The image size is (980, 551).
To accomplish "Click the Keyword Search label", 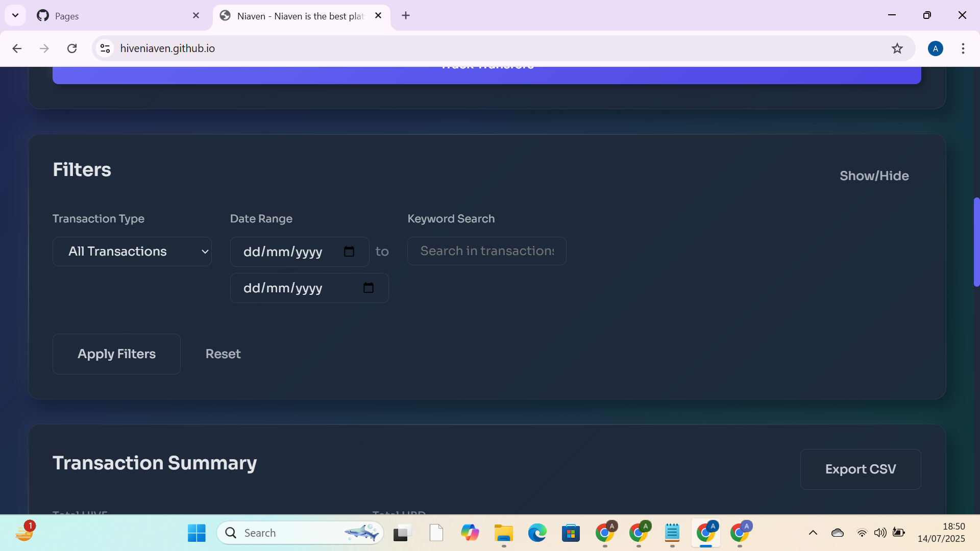I will click(x=451, y=219).
